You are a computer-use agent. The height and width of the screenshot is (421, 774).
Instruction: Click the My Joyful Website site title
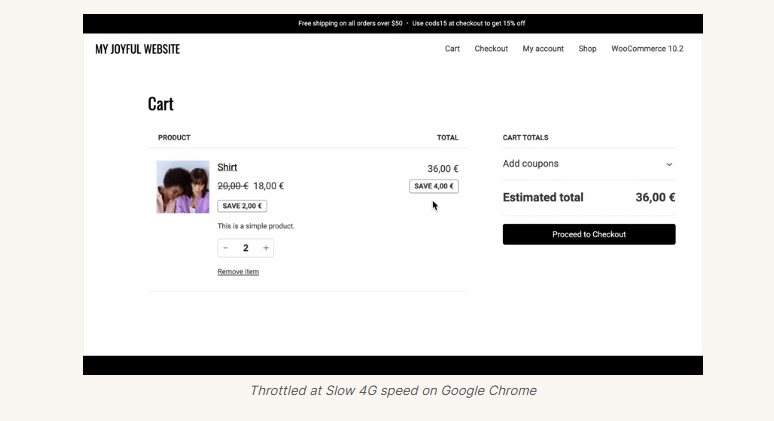pos(138,49)
